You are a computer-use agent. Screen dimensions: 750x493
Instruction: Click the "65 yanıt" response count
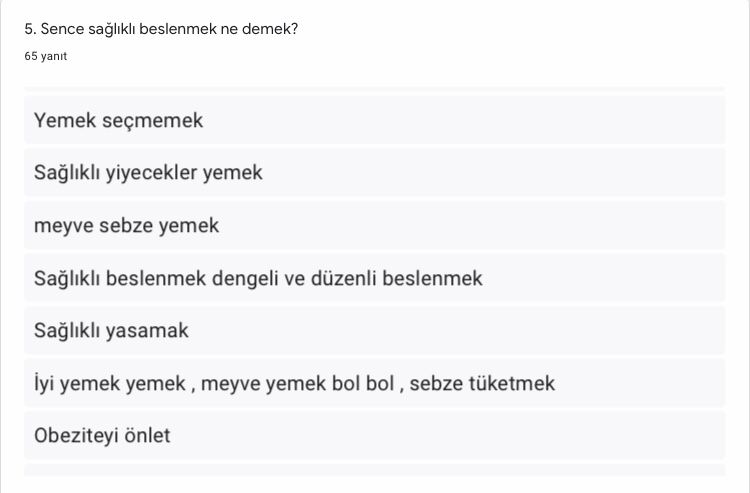coord(46,57)
